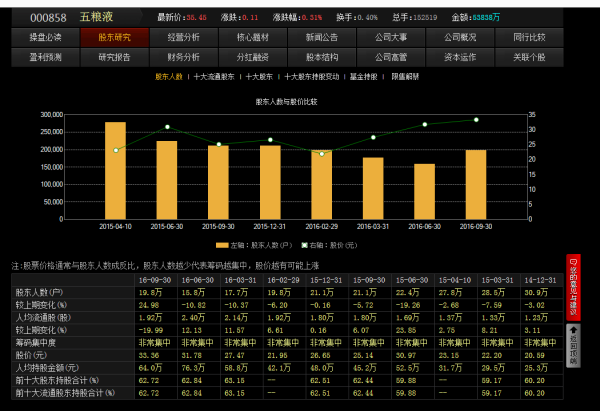Click the cell value 2.40万
The width and height of the screenshot is (600, 411).
point(193,318)
